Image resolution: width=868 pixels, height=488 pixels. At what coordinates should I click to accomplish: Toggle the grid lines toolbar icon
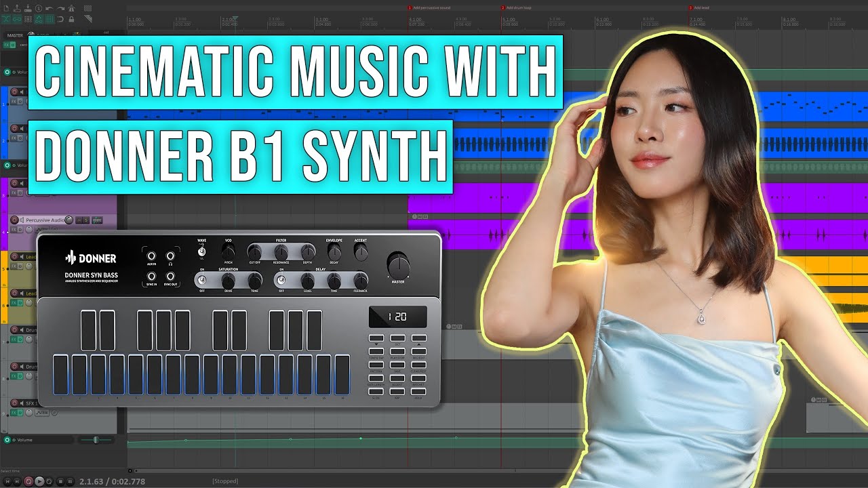[50, 19]
